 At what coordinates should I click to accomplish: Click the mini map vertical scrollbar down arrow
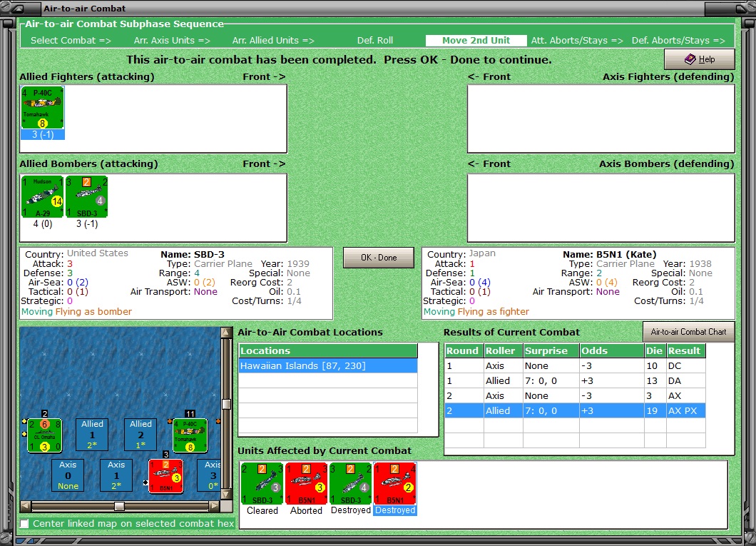tap(226, 495)
